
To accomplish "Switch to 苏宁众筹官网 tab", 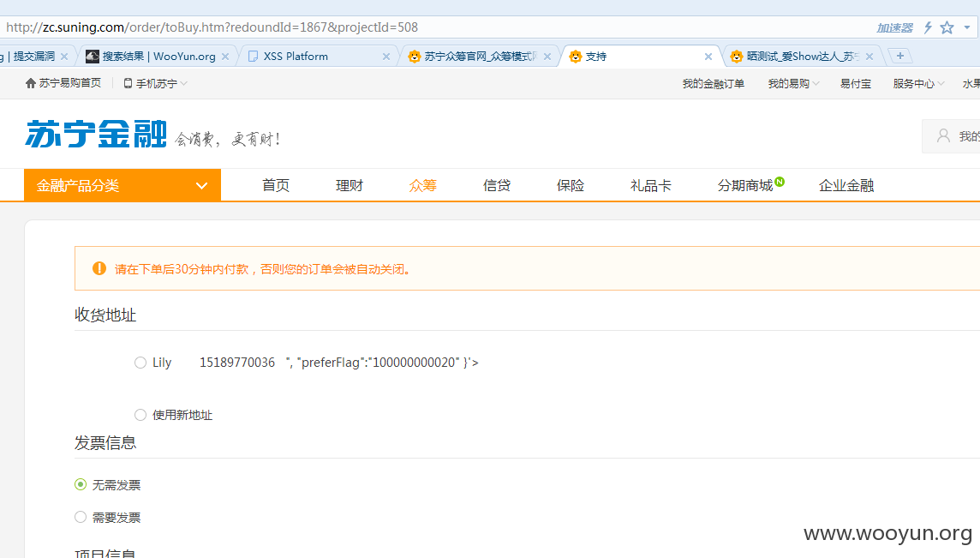I will click(x=480, y=57).
